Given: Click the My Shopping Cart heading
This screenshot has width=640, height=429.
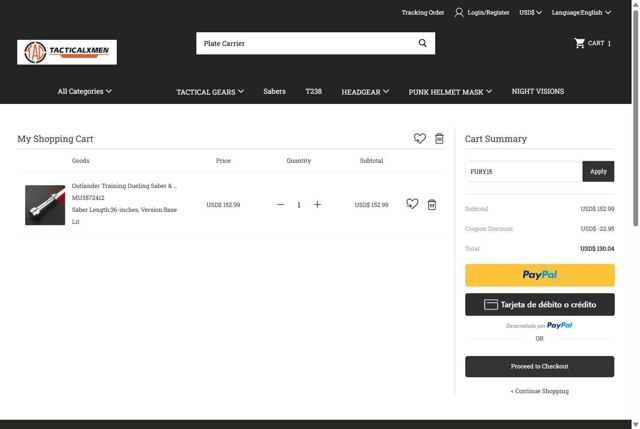Looking at the screenshot, I should coord(55,139).
